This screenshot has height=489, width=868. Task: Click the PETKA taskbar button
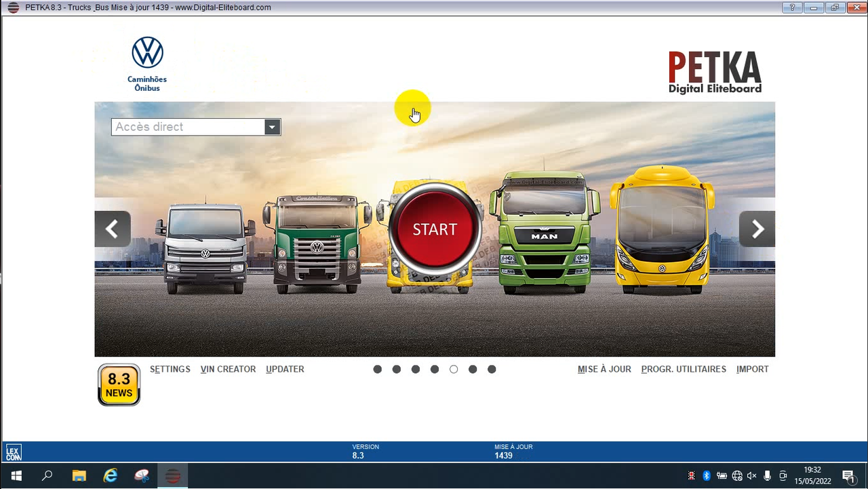point(173,476)
